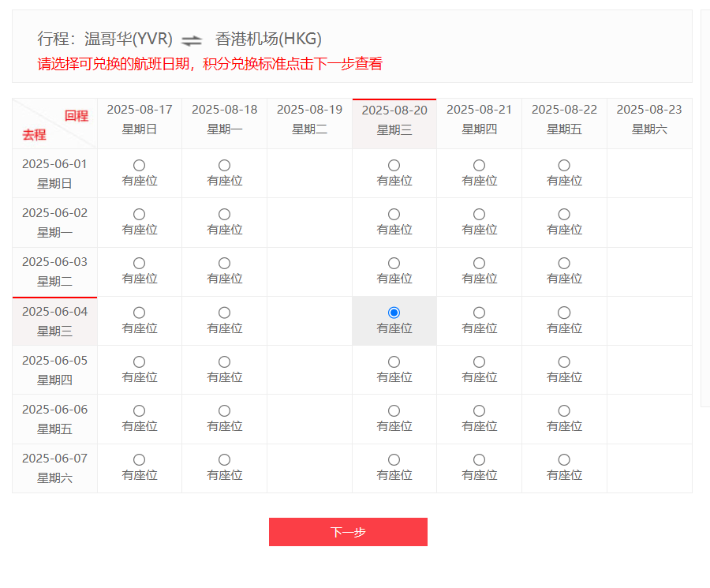Click the red date-selection instruction text
The height and width of the screenshot is (588, 710).
210,64
